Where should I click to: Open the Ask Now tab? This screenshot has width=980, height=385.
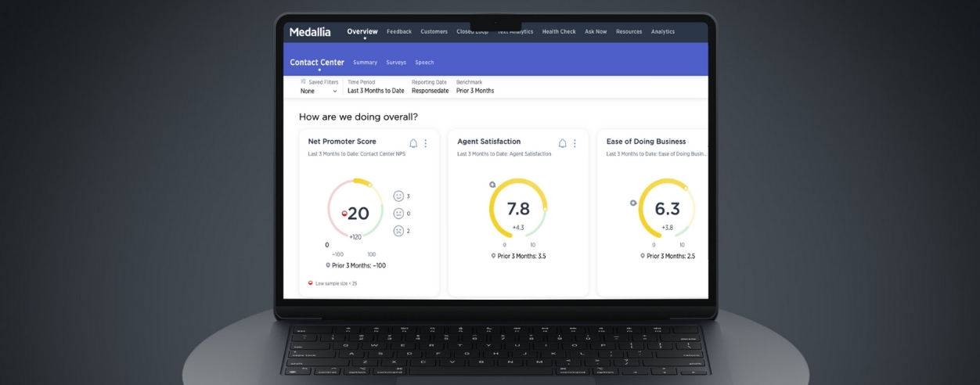596,32
